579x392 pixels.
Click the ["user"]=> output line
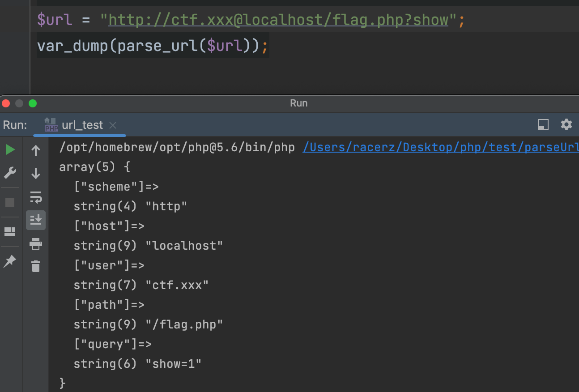tap(109, 265)
